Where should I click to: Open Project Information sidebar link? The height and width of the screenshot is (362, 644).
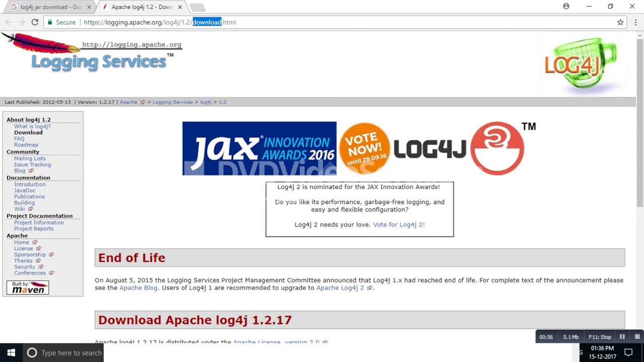pos(39,222)
